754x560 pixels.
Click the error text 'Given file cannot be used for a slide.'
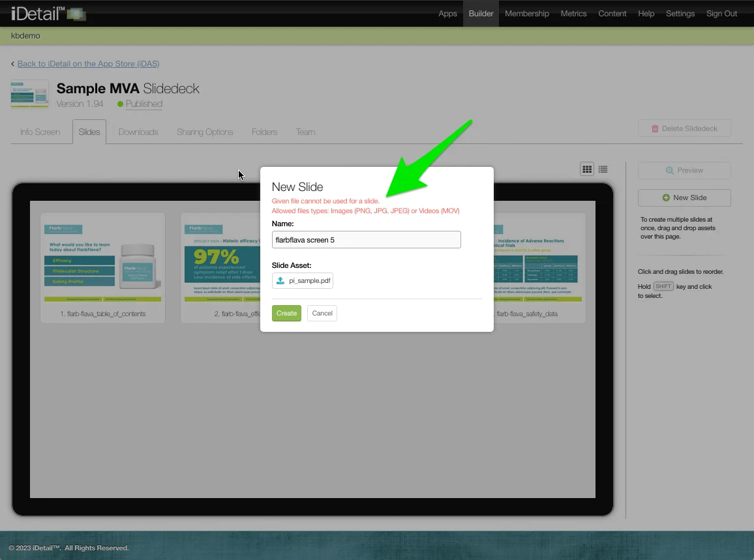(325, 201)
